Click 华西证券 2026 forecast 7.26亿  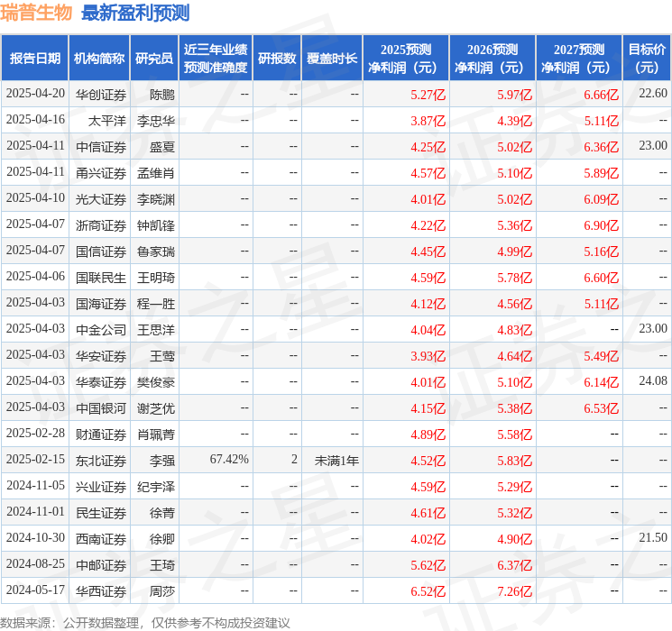point(514,590)
